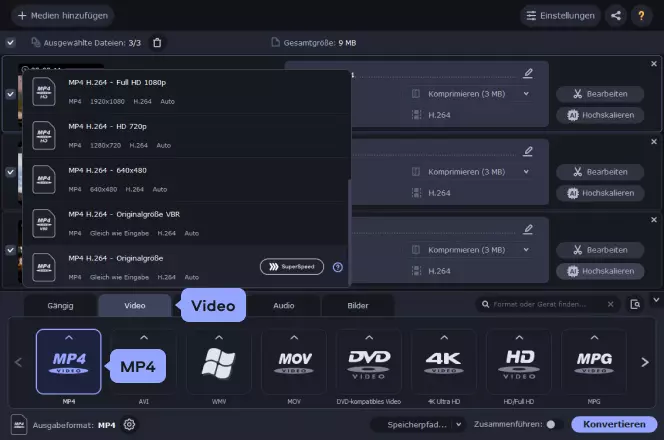Expand first file's Komprimieren (3 MB) dropdown
This screenshot has height=440, width=664.
point(526,94)
